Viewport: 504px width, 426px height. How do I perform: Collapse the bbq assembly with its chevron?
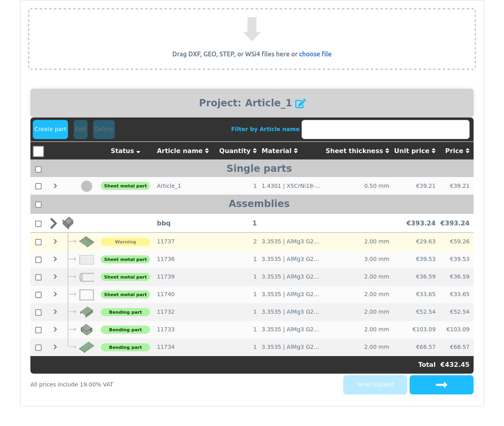click(x=53, y=223)
